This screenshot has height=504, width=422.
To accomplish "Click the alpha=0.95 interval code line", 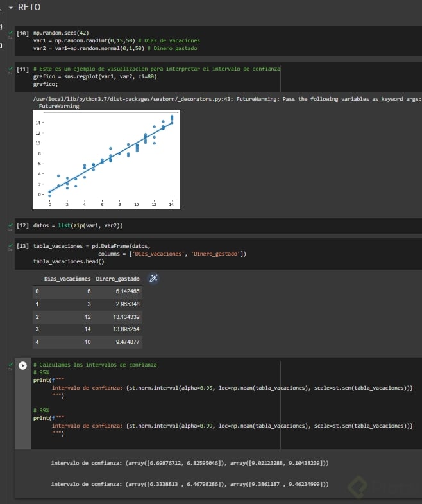I will pyautogui.click(x=232, y=388).
